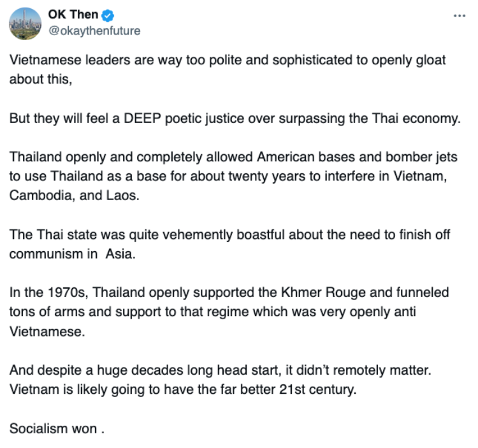Open the @okaythenfuture handle link

pos(94,31)
